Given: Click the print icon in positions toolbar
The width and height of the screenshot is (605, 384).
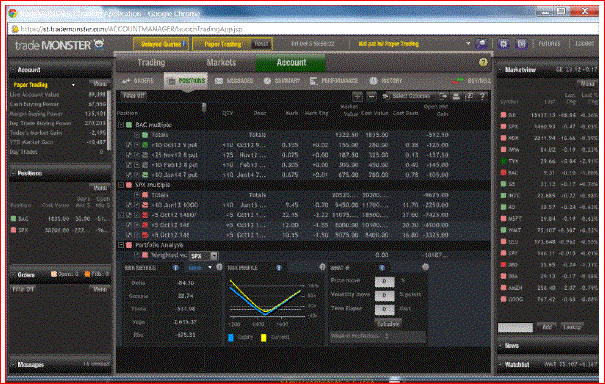Looking at the screenshot, I should (x=456, y=96).
